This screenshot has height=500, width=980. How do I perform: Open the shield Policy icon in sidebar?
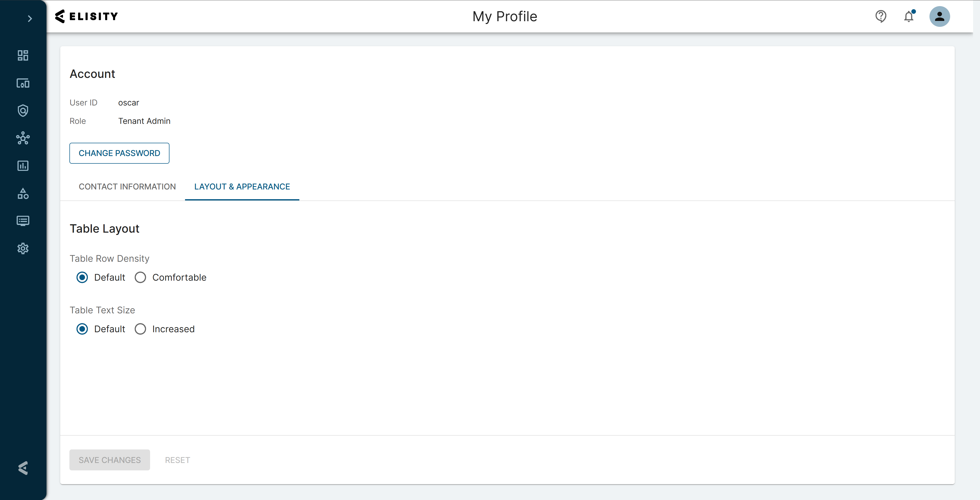click(x=23, y=111)
